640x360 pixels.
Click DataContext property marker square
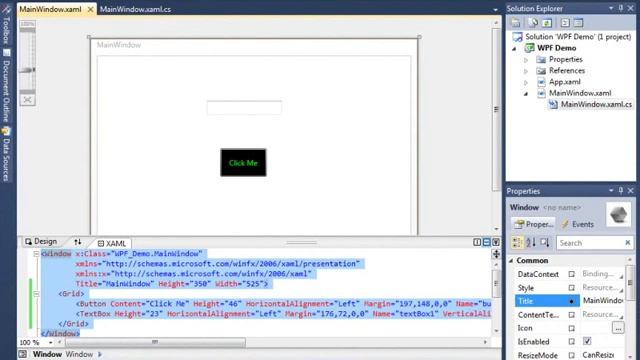pyautogui.click(x=571, y=274)
